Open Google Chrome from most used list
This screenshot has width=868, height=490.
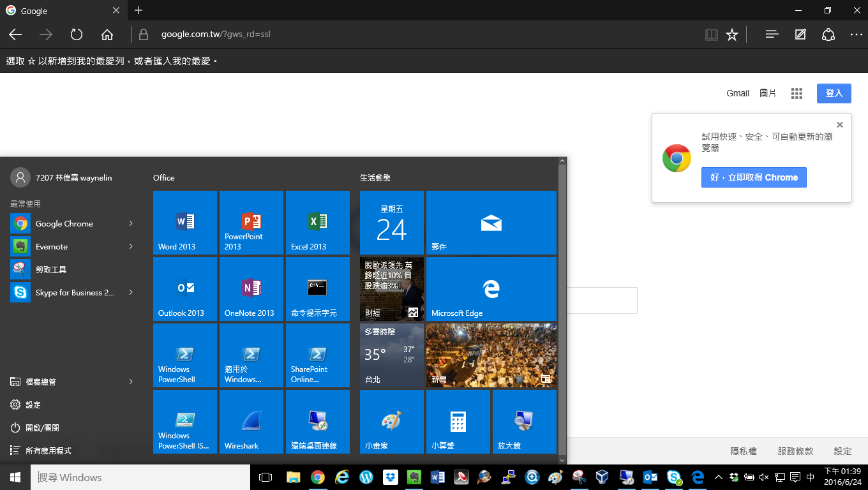pos(64,223)
